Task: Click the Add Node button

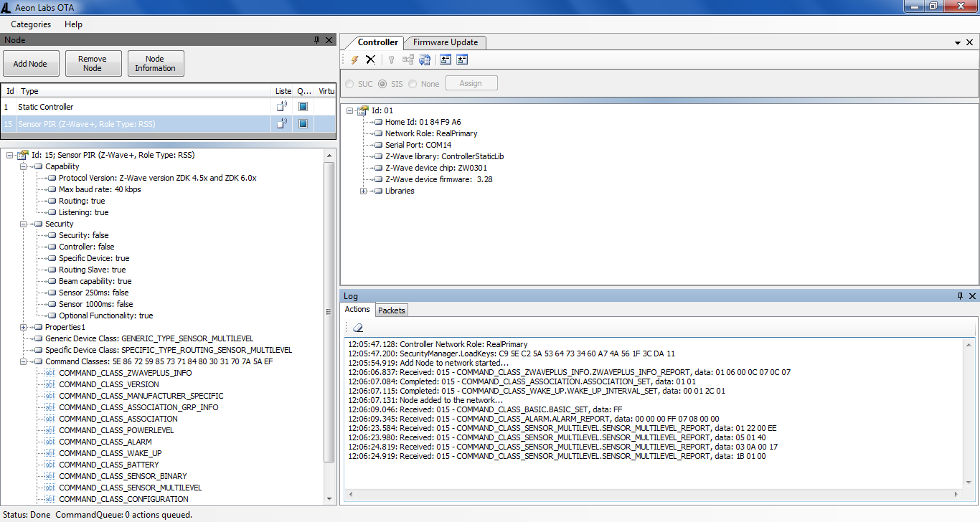Action: [x=30, y=64]
